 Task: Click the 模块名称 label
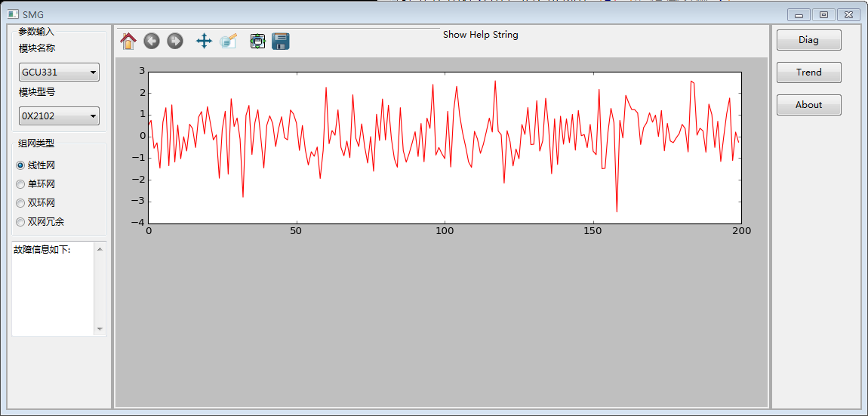[x=37, y=48]
